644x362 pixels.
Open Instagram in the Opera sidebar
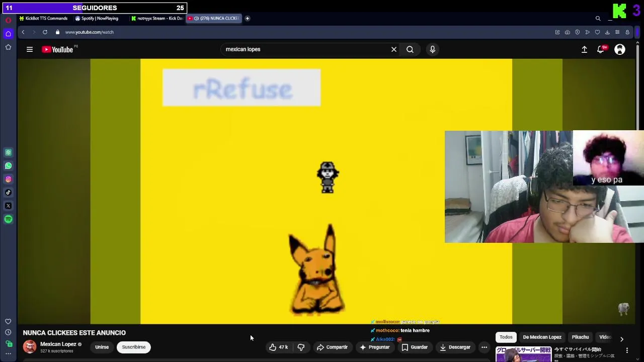[x=8, y=179]
